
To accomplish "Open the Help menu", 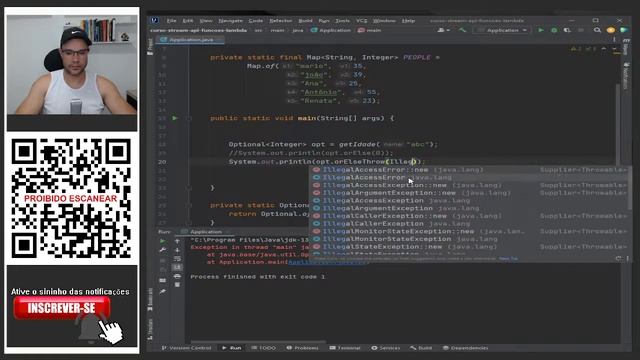I will tap(408, 20).
